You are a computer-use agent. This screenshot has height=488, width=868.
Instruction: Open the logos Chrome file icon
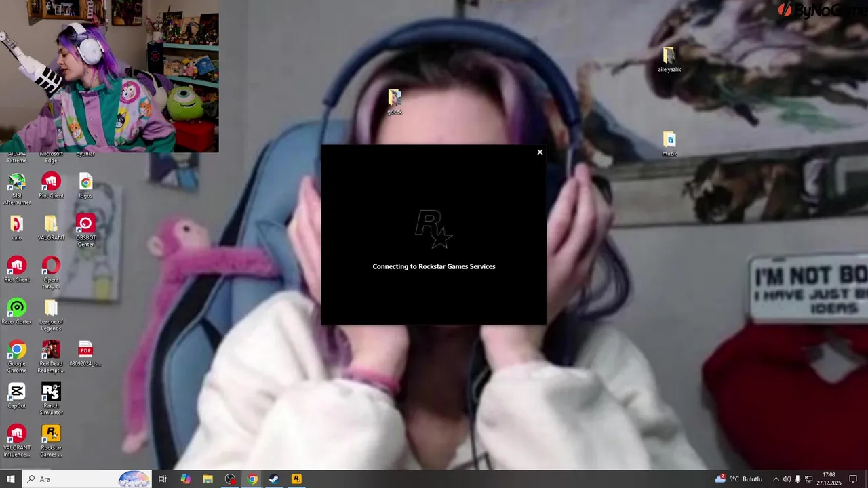point(85,186)
